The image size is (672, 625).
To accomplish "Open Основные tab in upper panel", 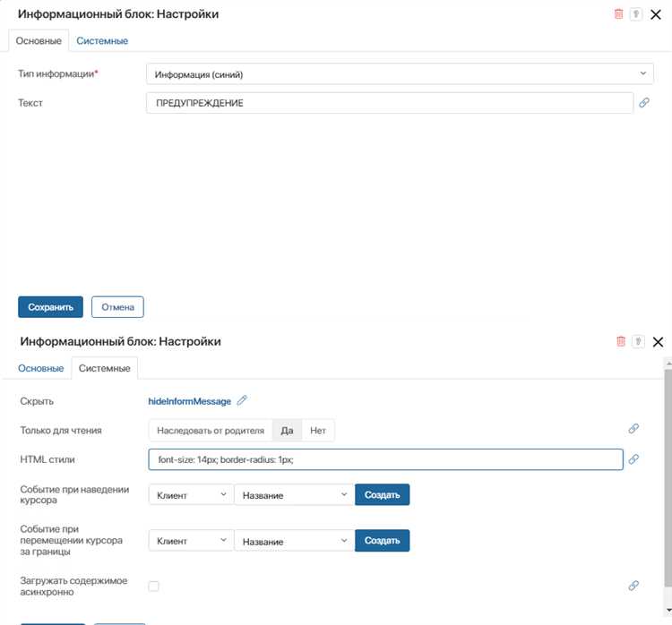I will [x=39, y=40].
